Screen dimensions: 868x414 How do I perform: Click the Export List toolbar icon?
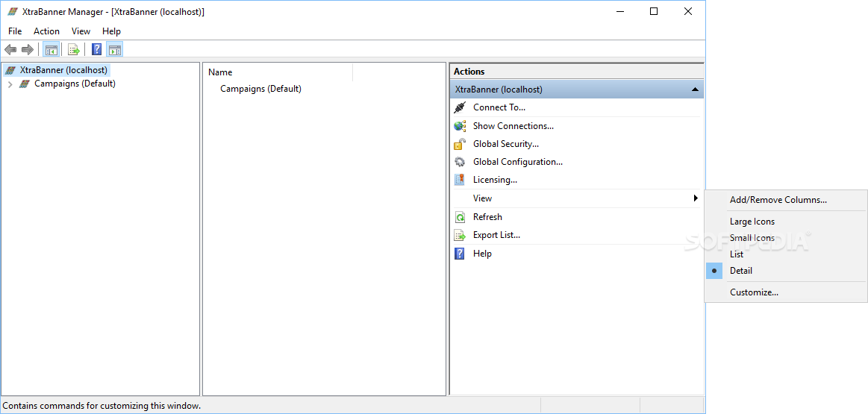pyautogui.click(x=74, y=50)
